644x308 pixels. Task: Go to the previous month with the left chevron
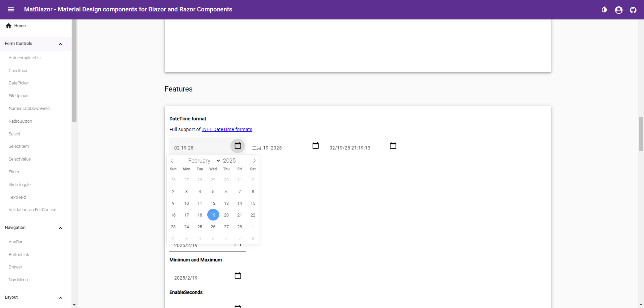point(172,161)
